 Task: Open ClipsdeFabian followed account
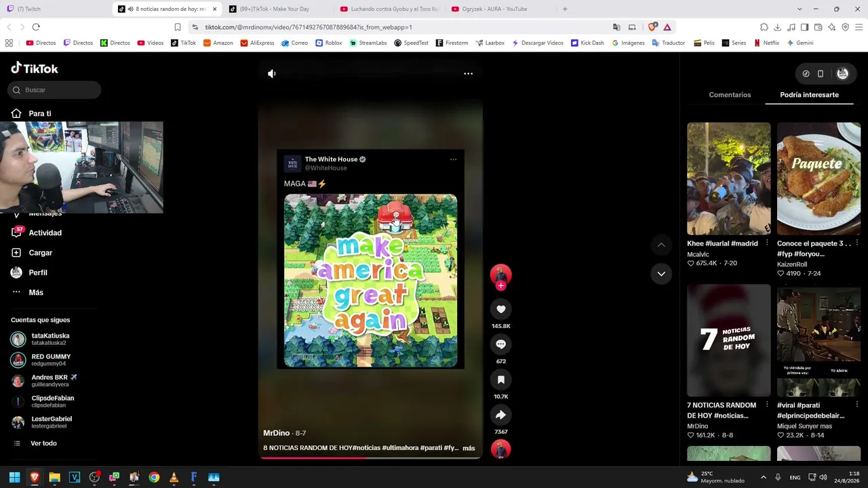tap(43, 401)
